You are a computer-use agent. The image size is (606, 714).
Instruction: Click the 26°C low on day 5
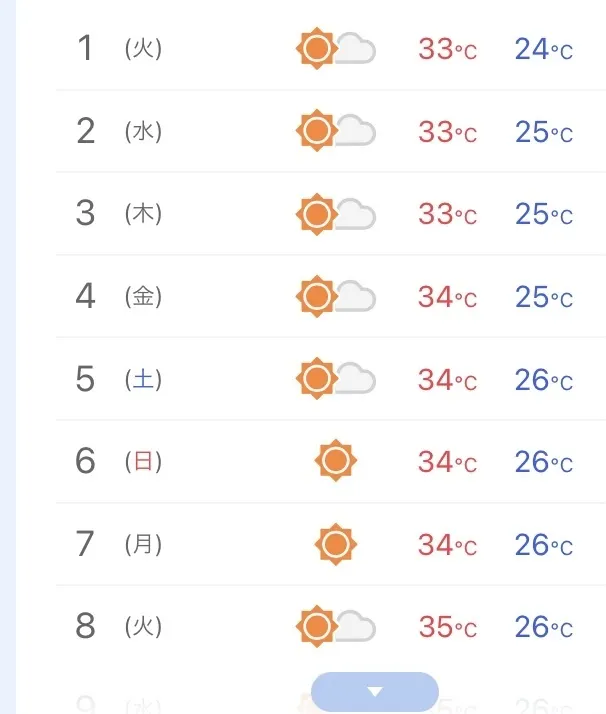coord(544,380)
